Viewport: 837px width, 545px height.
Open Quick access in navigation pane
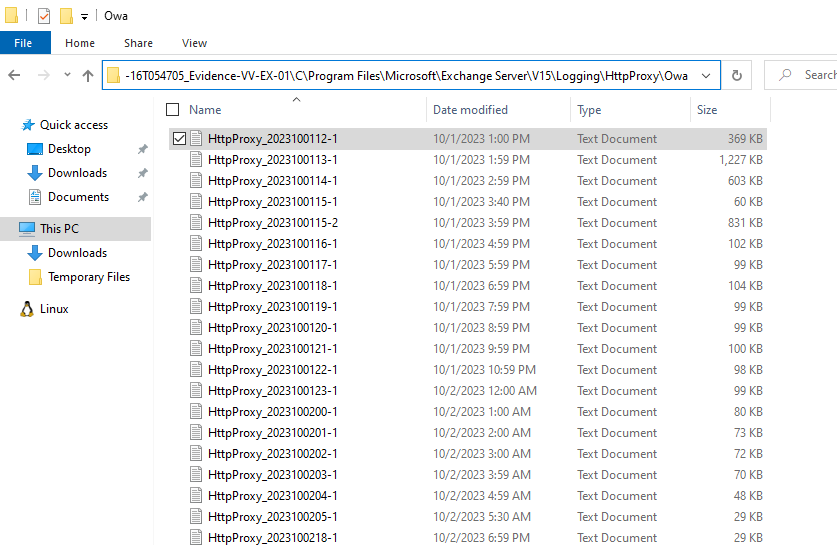(x=74, y=125)
